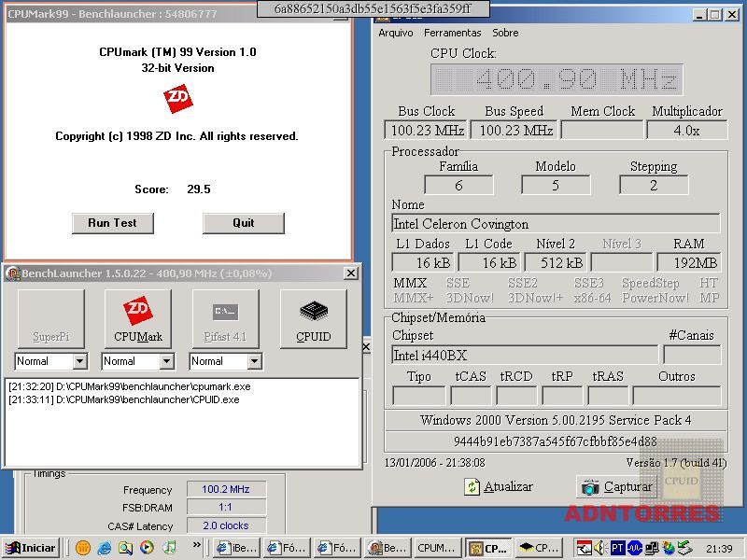Image resolution: width=747 pixels, height=560 pixels.
Task: Click the Iniciar start button
Action: point(30,548)
